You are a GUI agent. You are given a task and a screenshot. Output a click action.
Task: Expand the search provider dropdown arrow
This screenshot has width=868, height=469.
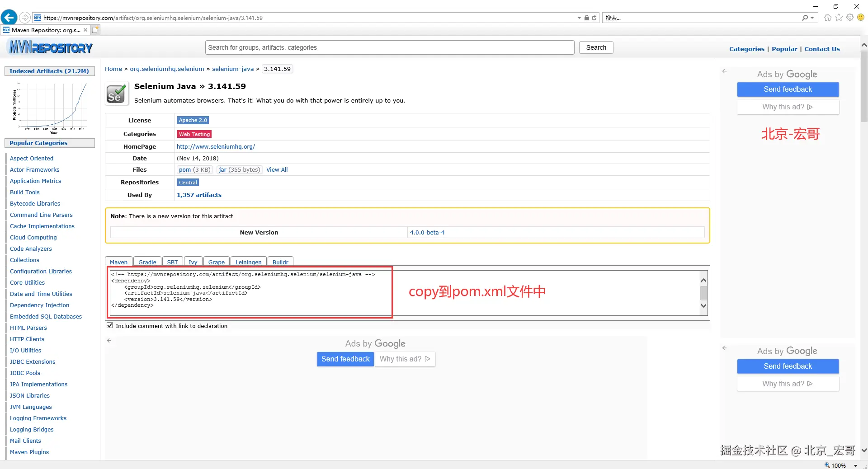(812, 18)
